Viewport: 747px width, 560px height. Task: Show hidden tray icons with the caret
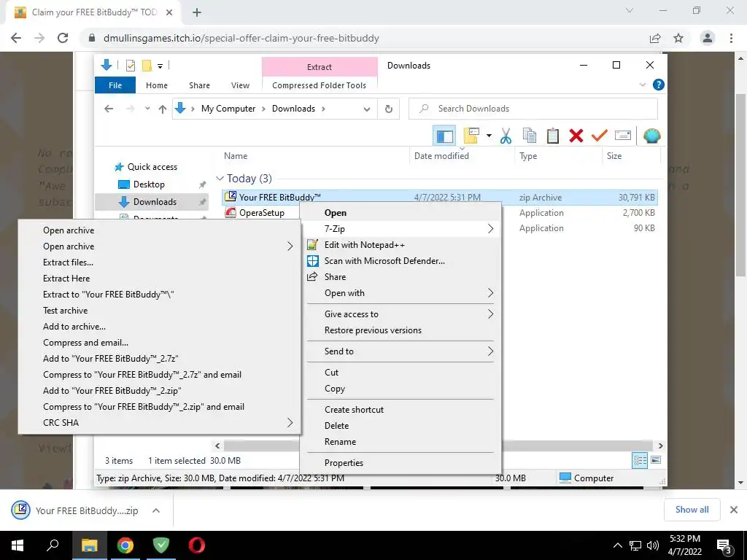pyautogui.click(x=617, y=545)
